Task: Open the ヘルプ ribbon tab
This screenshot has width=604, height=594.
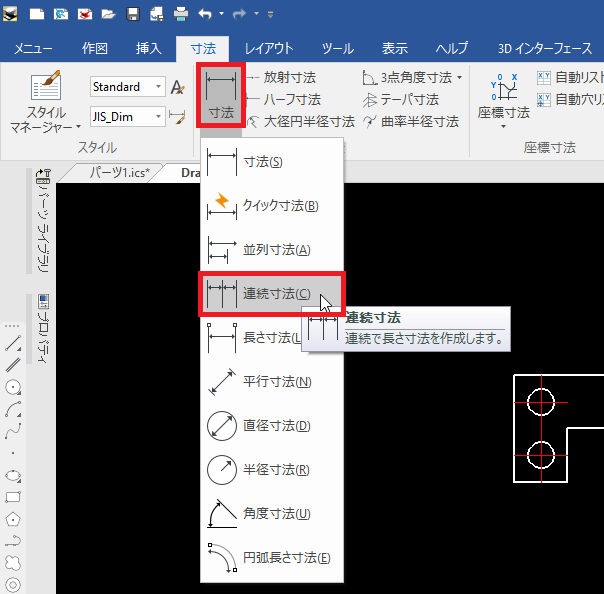Action: tap(452, 49)
